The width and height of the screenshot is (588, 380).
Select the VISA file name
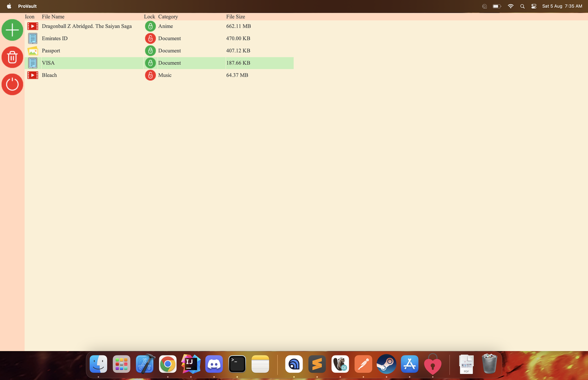tap(48, 63)
